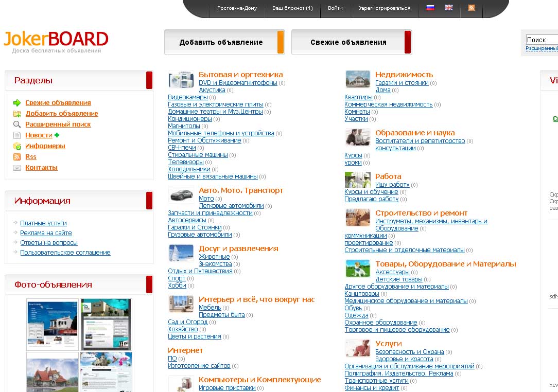The image size is (558, 392).
Task: Open the Недвижимость category heading
Action: coord(404,75)
